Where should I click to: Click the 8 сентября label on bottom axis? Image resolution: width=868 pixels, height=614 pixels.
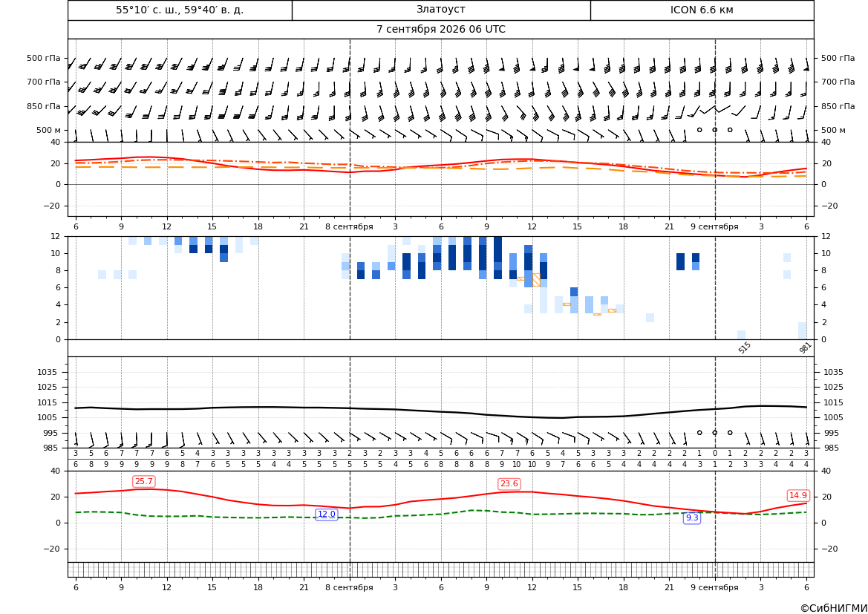[349, 587]
